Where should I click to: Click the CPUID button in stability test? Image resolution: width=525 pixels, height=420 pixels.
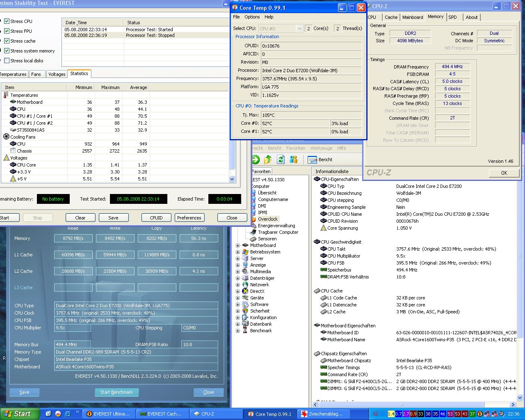(156, 218)
